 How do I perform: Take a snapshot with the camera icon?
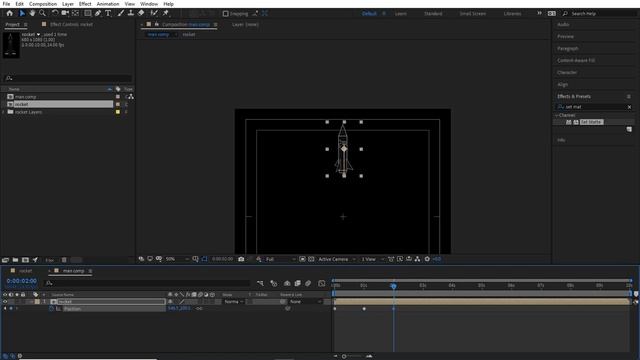241,259
